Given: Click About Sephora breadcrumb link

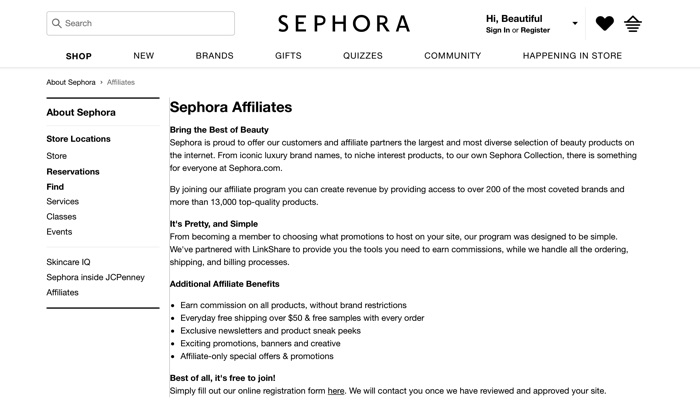Looking at the screenshot, I should click(71, 82).
